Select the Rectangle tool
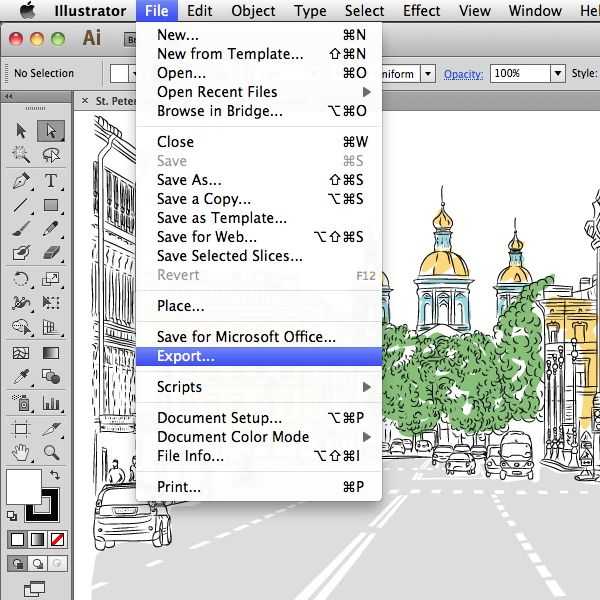Viewport: 600px width, 600px height. (51, 205)
